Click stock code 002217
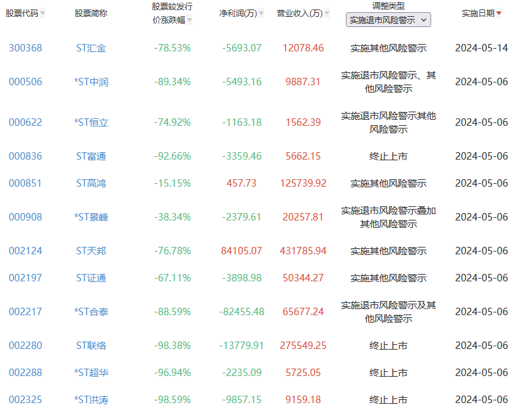 tap(25, 312)
